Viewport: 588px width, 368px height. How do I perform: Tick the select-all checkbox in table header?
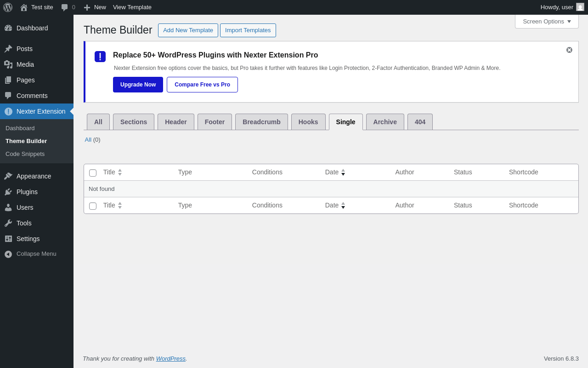point(93,173)
